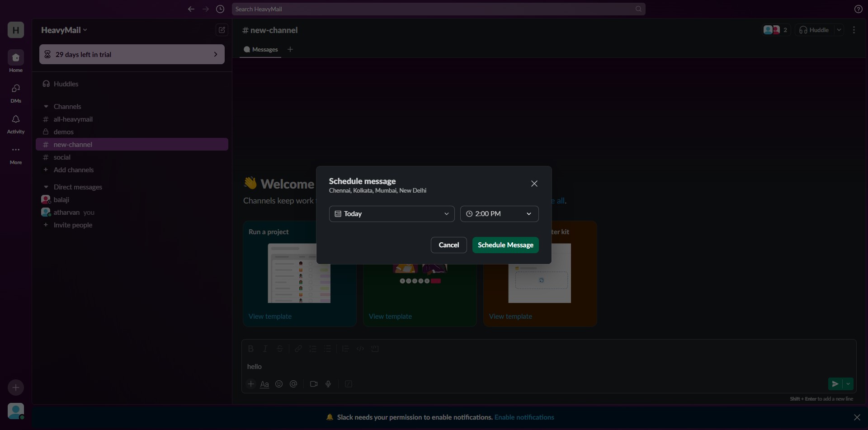Click Enable notifications link

pyautogui.click(x=524, y=417)
